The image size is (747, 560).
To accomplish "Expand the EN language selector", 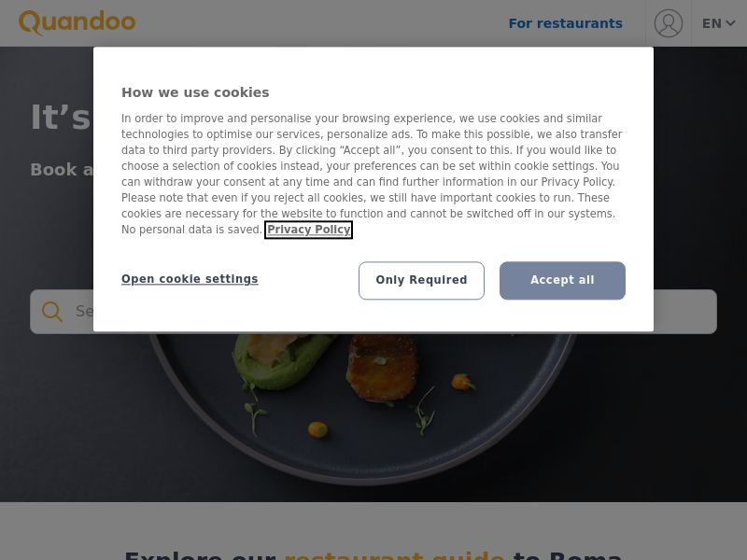I will pos(718,23).
